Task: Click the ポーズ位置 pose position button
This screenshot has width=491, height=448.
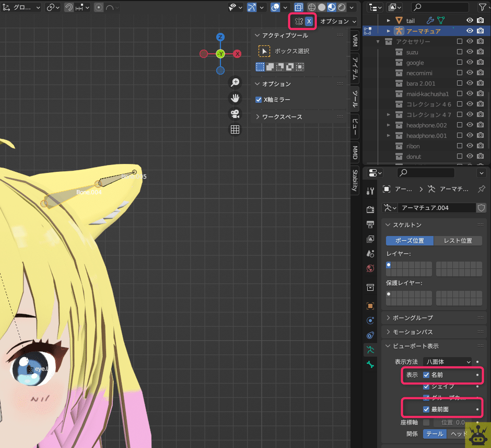Action: click(x=410, y=240)
